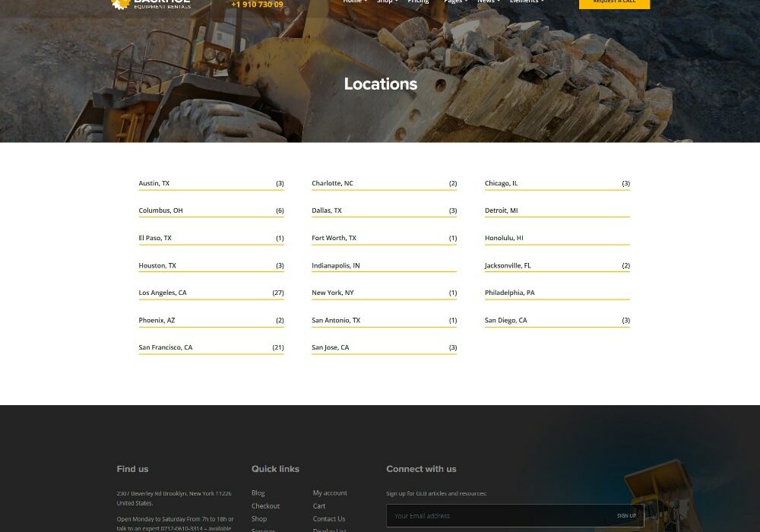Viewport: 760px width, 532px height.
Task: Go to the Phoenix, AZ location
Action: (x=157, y=320)
